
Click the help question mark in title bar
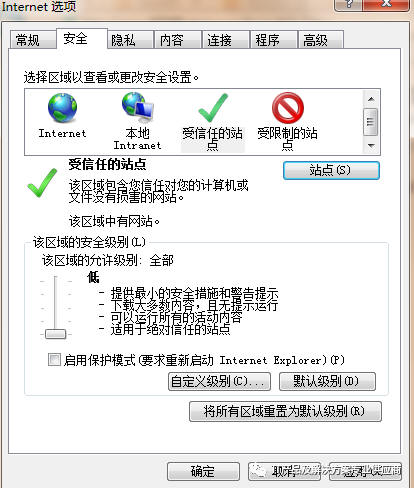348,4
